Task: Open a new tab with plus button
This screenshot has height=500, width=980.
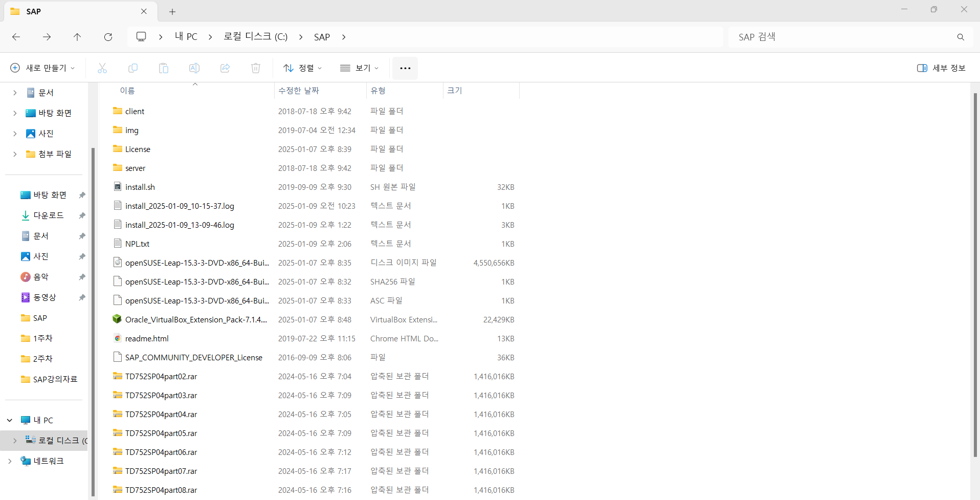Action: [x=172, y=12]
